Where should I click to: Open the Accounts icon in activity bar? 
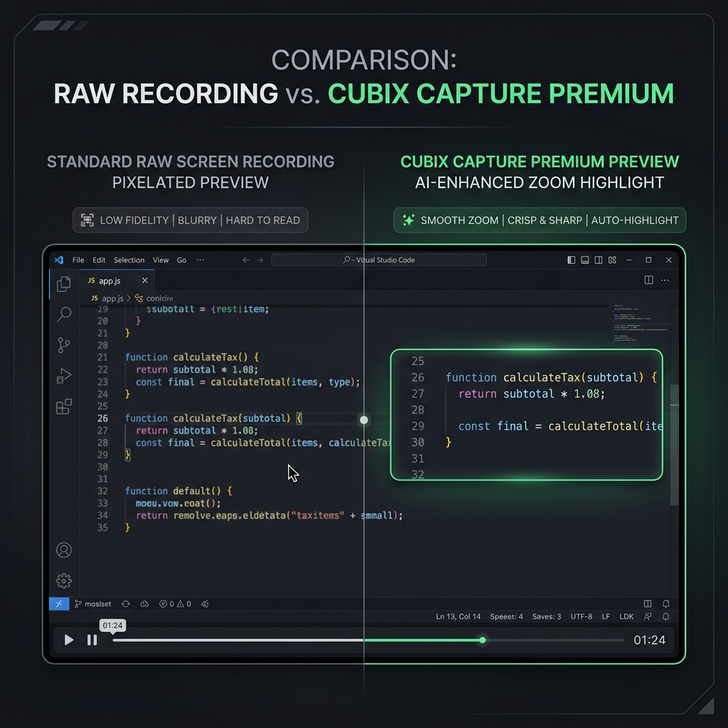[64, 550]
